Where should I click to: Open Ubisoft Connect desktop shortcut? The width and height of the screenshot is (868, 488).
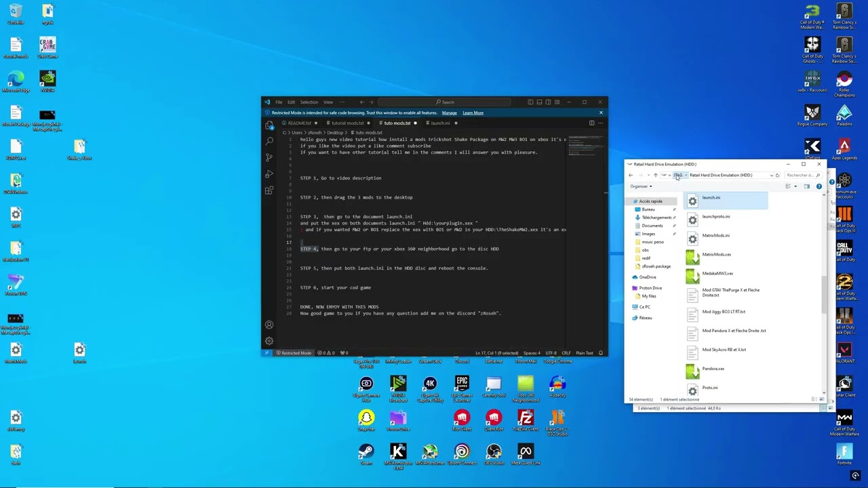(462, 454)
